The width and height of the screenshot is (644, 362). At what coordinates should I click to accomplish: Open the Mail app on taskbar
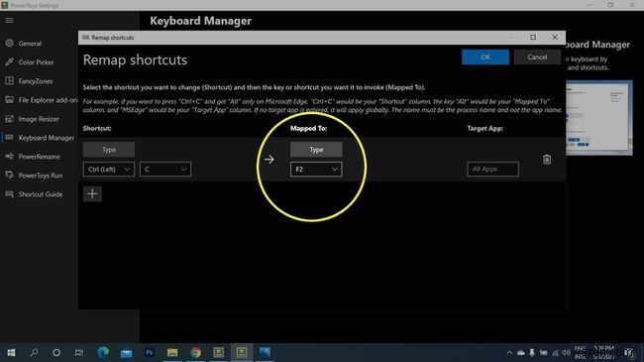click(x=126, y=352)
